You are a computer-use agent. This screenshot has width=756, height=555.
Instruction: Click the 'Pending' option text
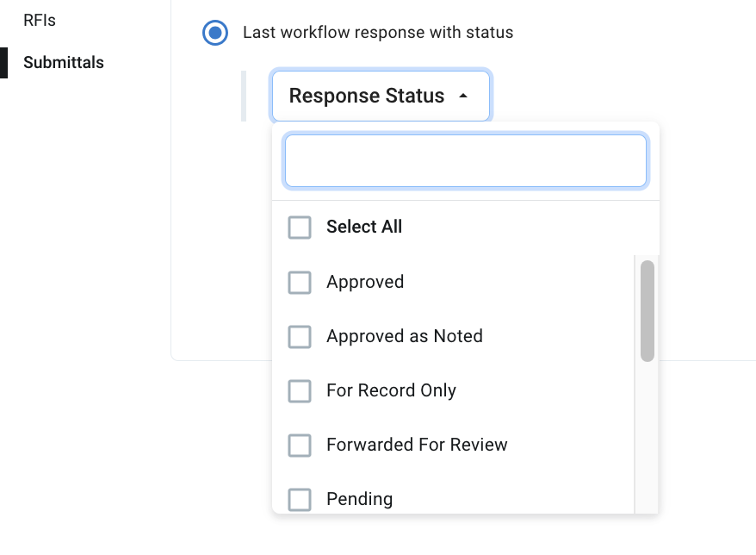coord(359,500)
